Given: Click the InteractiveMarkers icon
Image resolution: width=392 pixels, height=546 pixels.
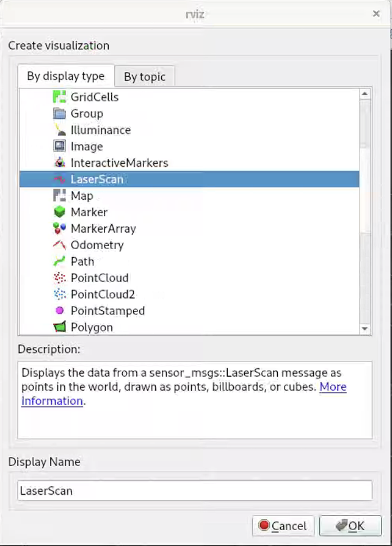Looking at the screenshot, I should 59,163.
